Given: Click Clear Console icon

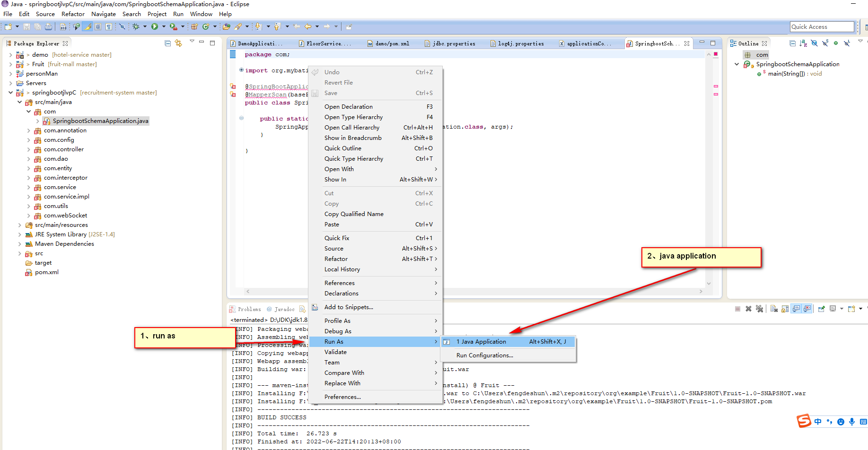Looking at the screenshot, I should click(x=774, y=309).
